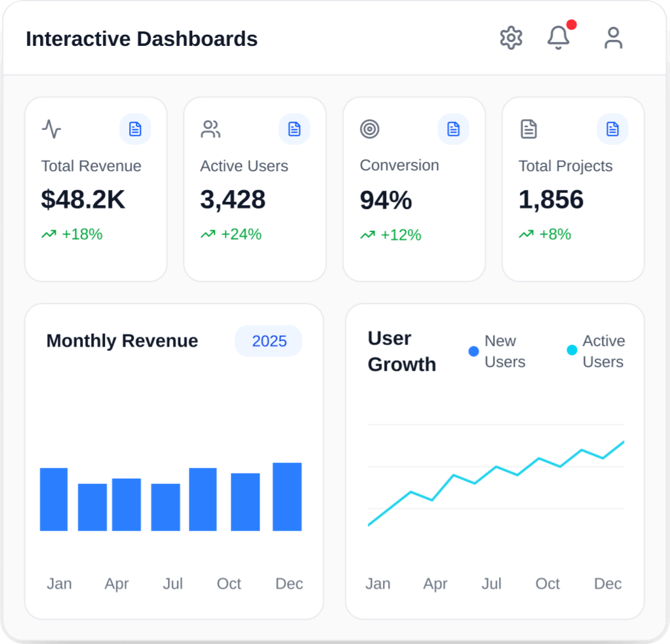Click the target icon on Conversion card
The height and width of the screenshot is (644, 670).
tap(370, 129)
